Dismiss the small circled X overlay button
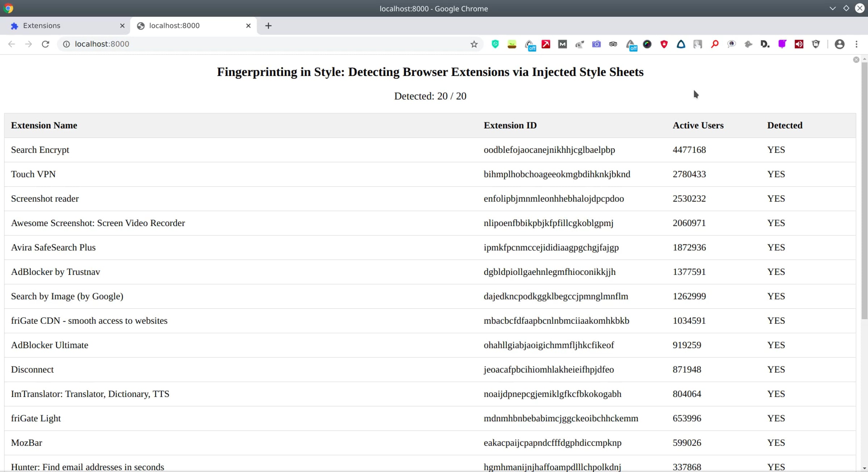 pos(856,60)
